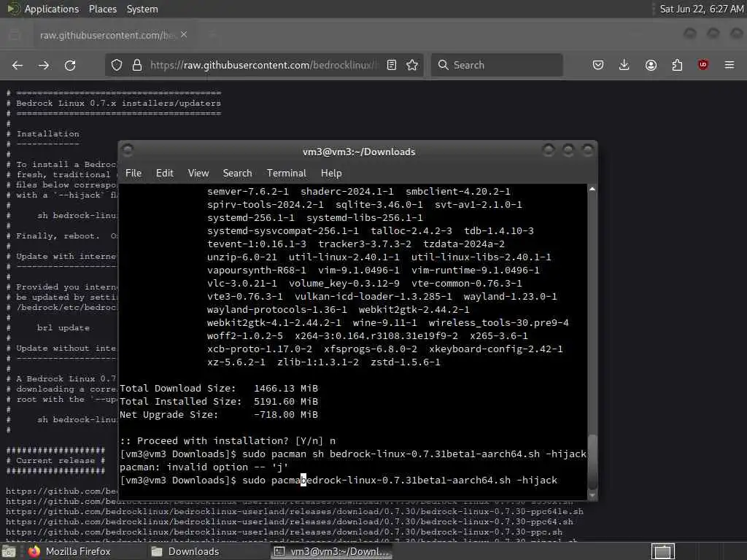Viewport: 747px width, 560px height.
Task: Open the terminal Search menu
Action: [x=237, y=174]
